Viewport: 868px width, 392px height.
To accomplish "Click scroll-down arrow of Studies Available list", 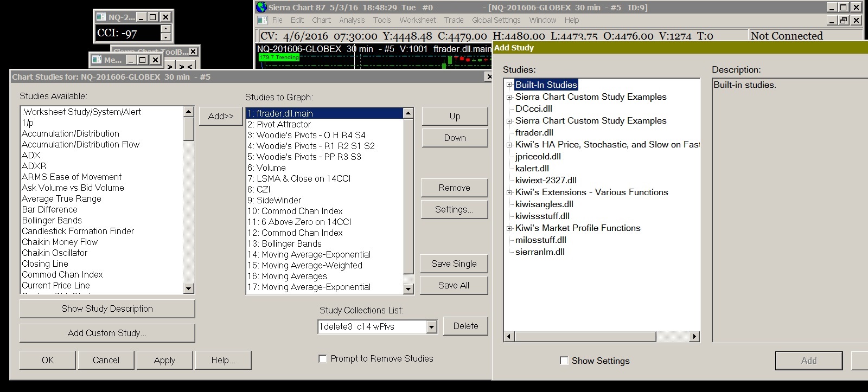I will [189, 288].
